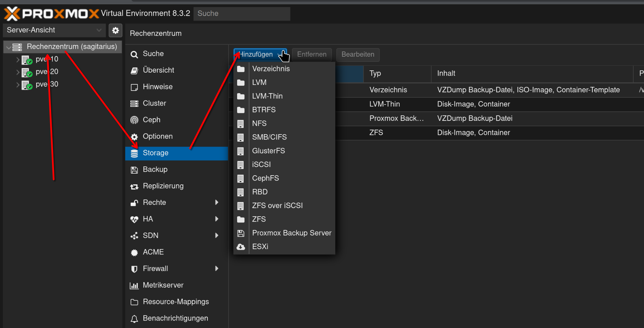
Task: Choose RBD storage type
Action: (x=284, y=192)
